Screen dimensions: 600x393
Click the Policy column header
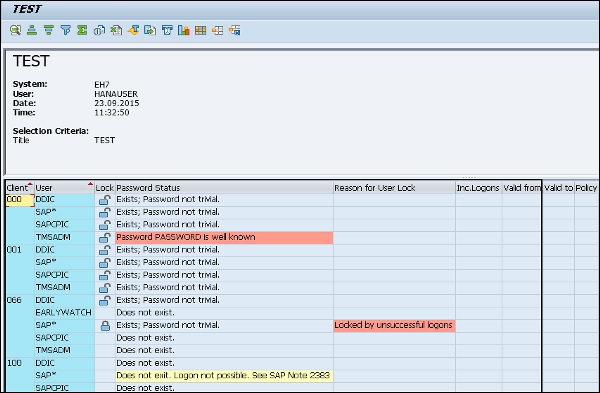587,188
